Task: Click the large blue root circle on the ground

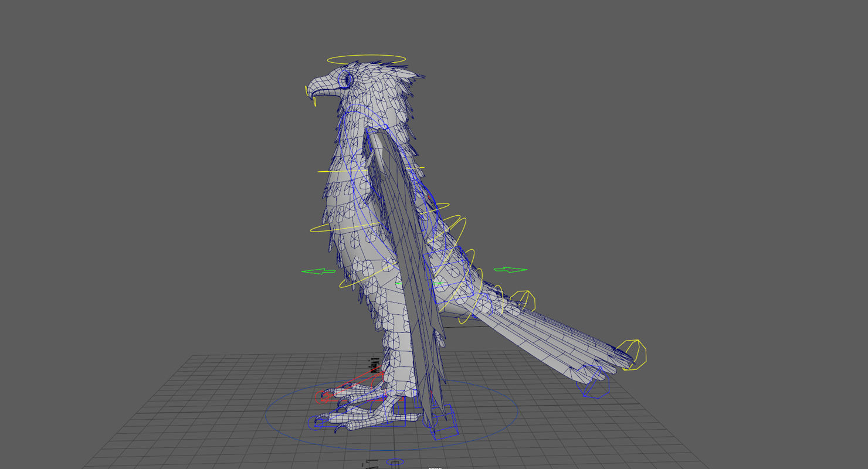Action: [x=391, y=414]
